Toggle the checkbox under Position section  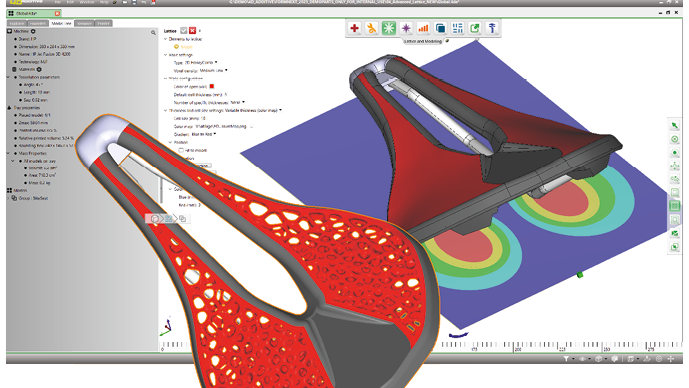pyautogui.click(x=181, y=150)
